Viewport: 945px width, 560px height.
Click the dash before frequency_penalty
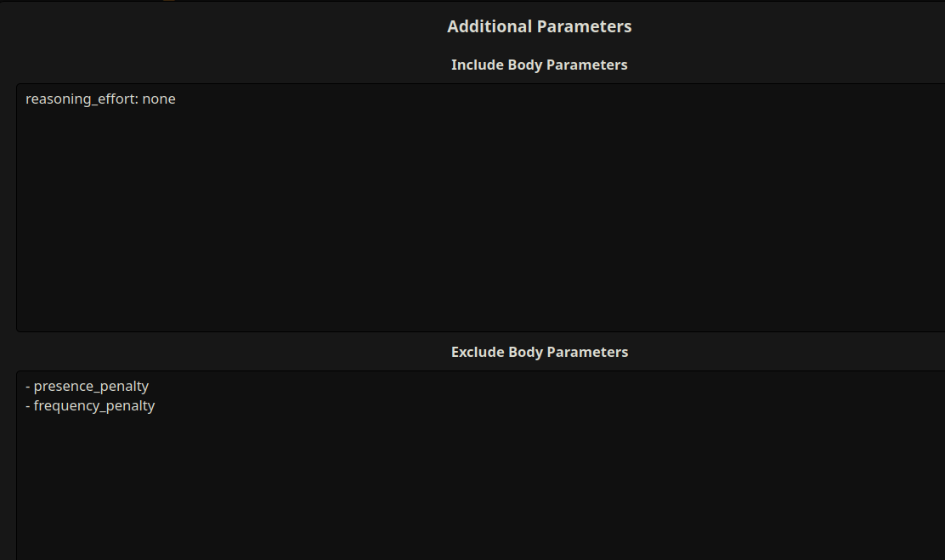(28, 406)
